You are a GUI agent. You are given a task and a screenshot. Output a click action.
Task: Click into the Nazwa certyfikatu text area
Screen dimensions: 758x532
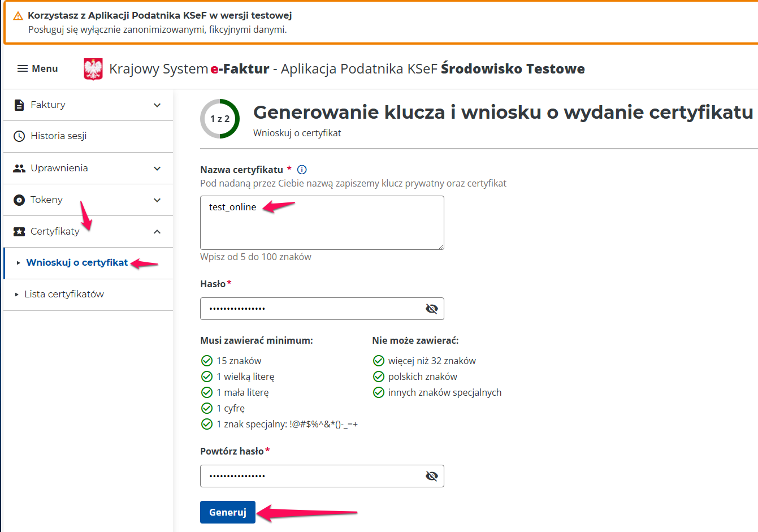tap(322, 226)
